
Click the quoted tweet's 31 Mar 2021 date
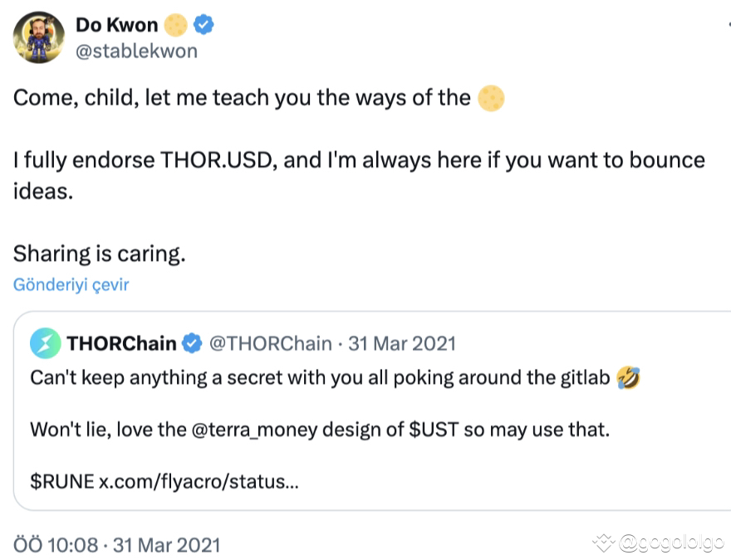pyautogui.click(x=402, y=344)
